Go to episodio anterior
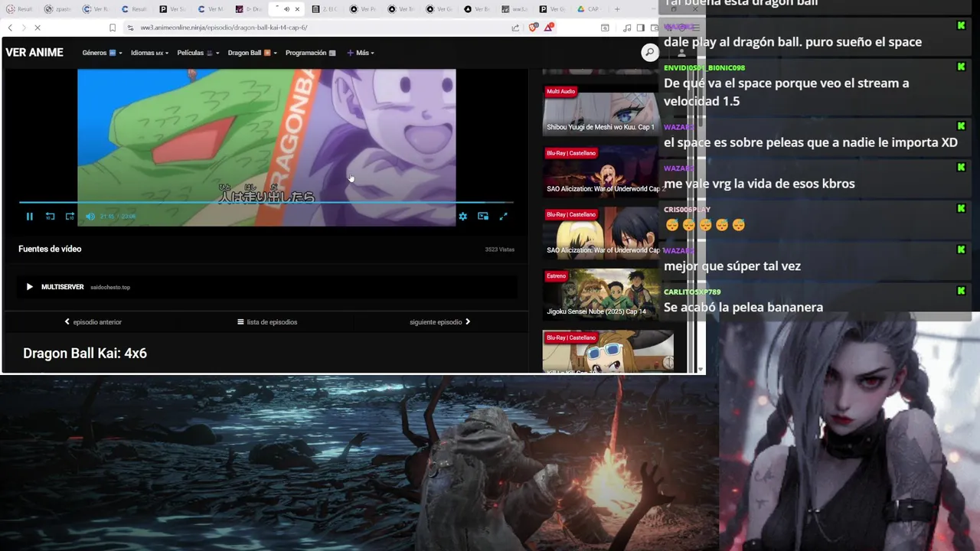The image size is (980, 551). (93, 322)
